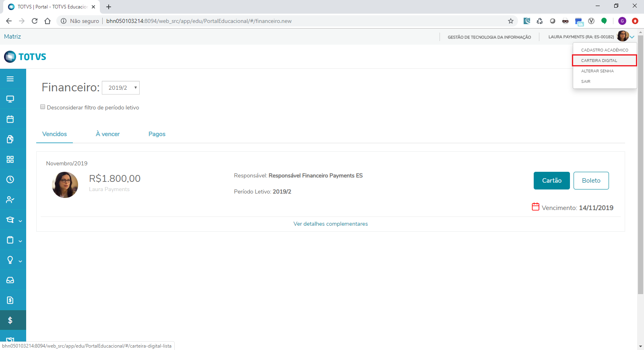Reload the page with refresh icon

point(35,21)
